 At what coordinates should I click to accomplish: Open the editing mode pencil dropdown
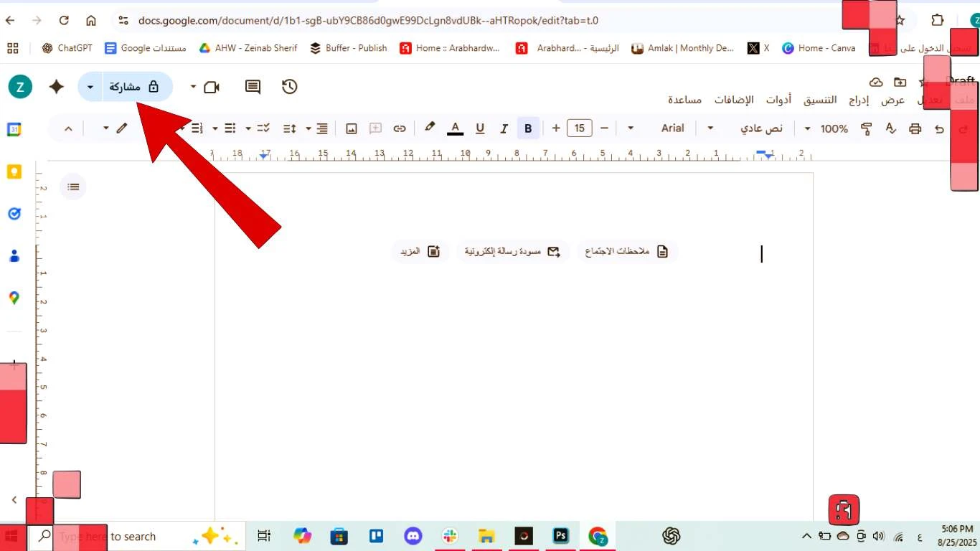coord(115,128)
